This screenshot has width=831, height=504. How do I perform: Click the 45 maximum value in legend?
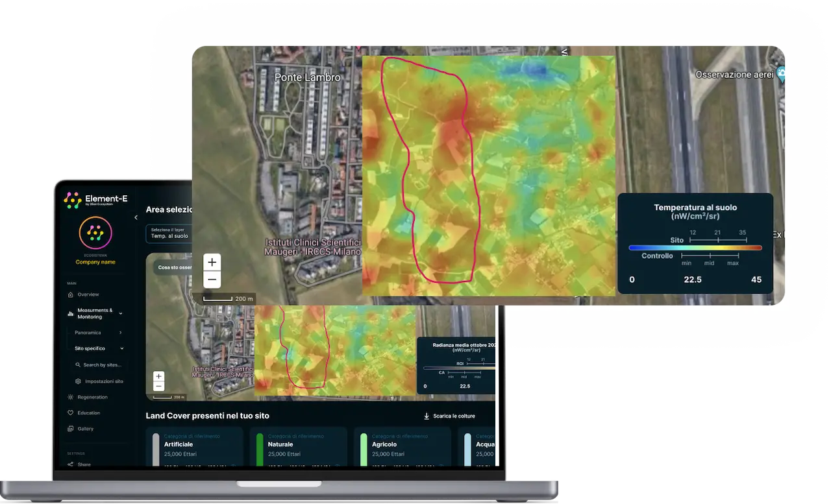756,280
